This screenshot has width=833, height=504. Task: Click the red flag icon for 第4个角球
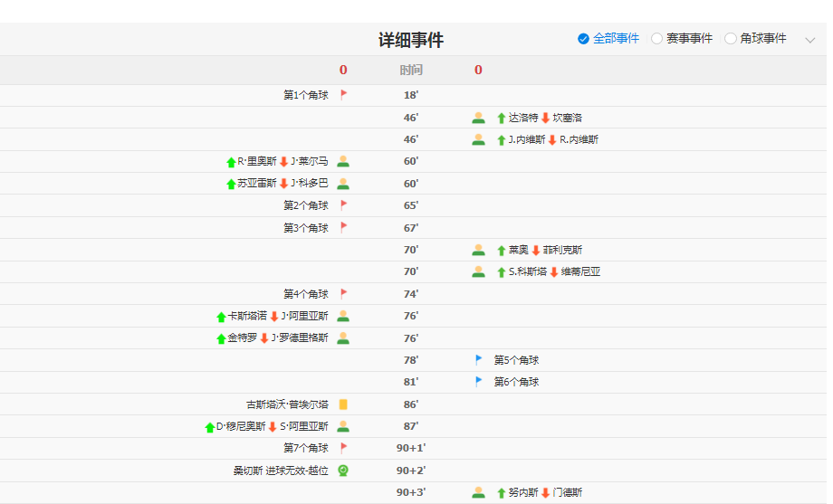pyautogui.click(x=344, y=294)
